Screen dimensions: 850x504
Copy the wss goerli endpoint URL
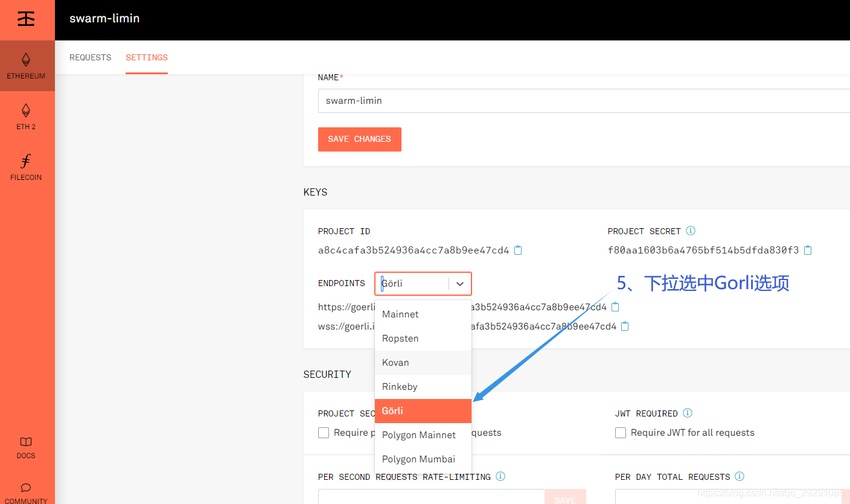coord(625,326)
